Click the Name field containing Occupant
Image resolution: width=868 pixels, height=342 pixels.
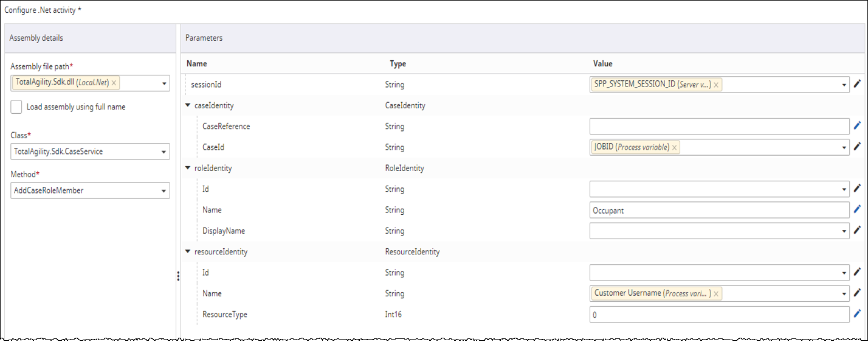click(720, 210)
